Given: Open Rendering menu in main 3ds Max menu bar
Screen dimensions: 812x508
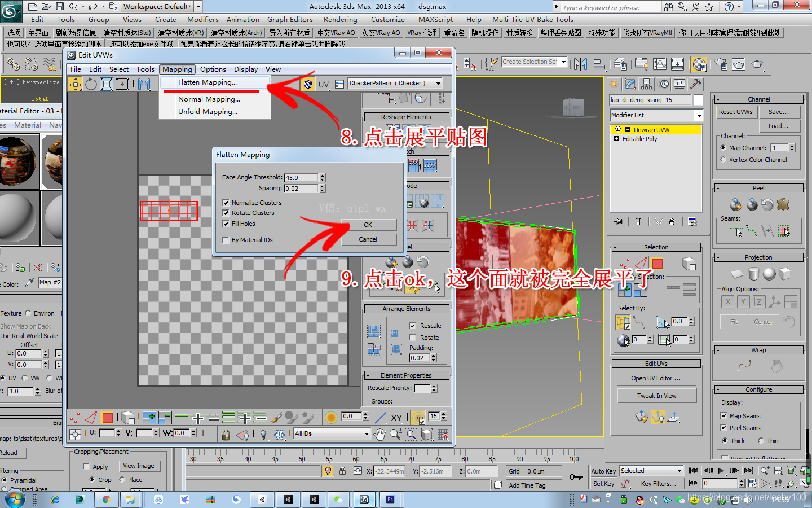Looking at the screenshot, I should (340, 19).
